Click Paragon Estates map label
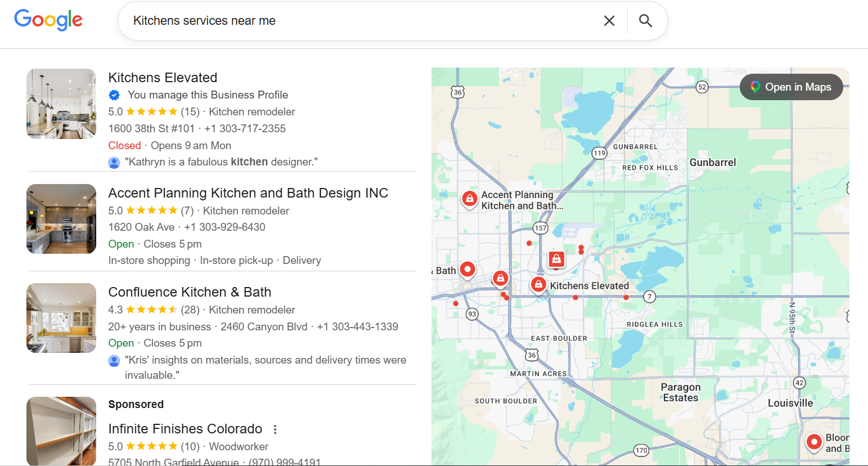This screenshot has width=868, height=466. click(x=681, y=392)
